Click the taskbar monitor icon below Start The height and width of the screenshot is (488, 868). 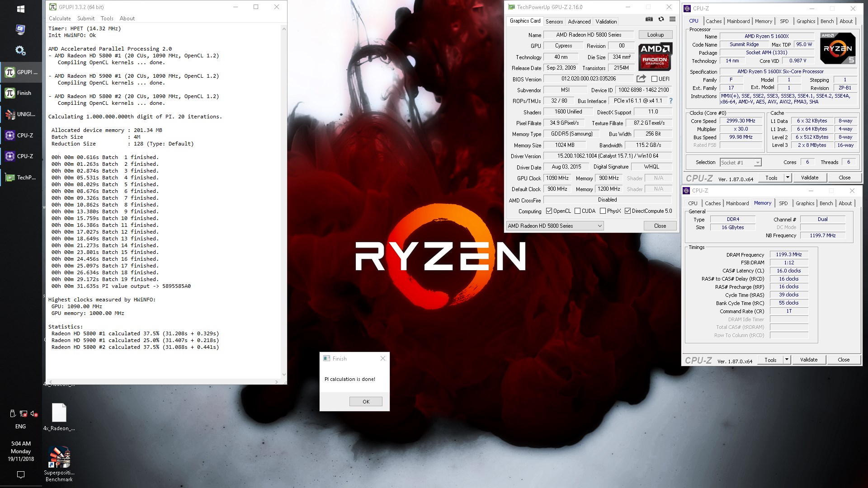(x=21, y=29)
